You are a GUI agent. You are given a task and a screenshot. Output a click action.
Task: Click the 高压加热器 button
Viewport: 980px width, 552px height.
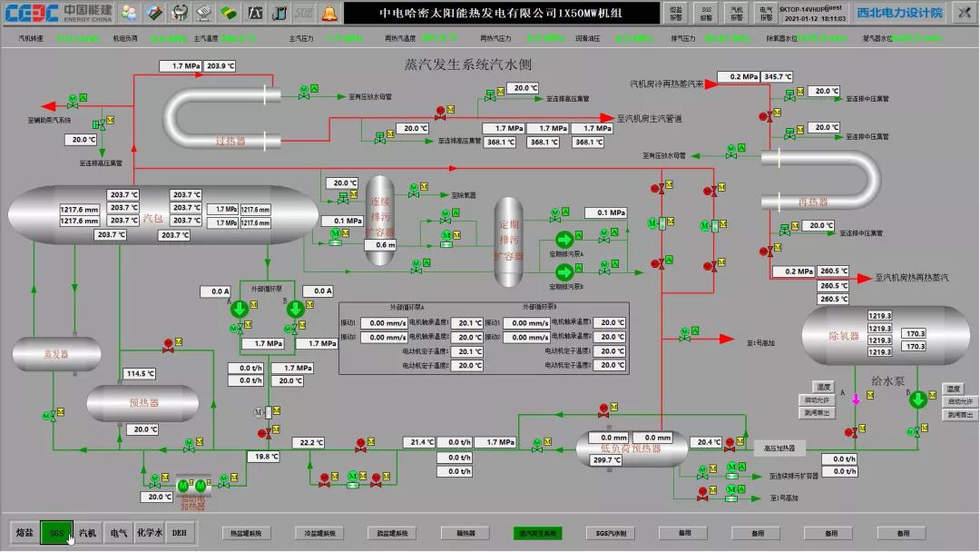click(779, 448)
